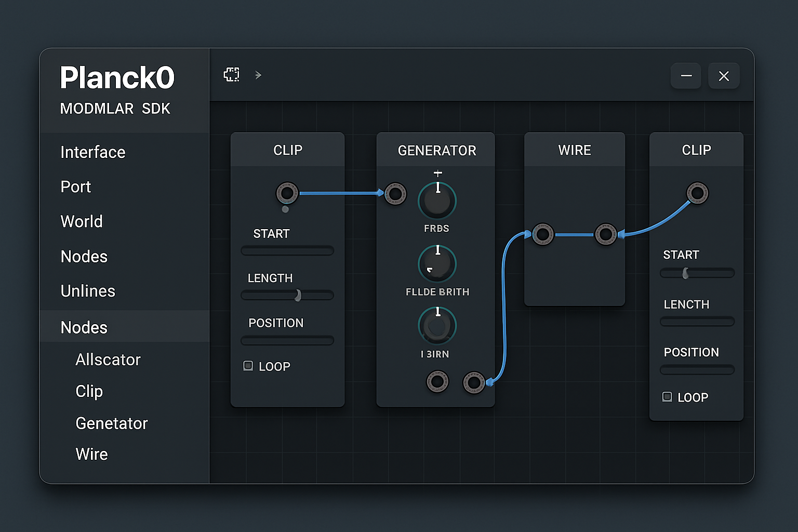Viewport: 798px width, 532px height.
Task: Select Interface in the sidebar
Action: point(93,152)
